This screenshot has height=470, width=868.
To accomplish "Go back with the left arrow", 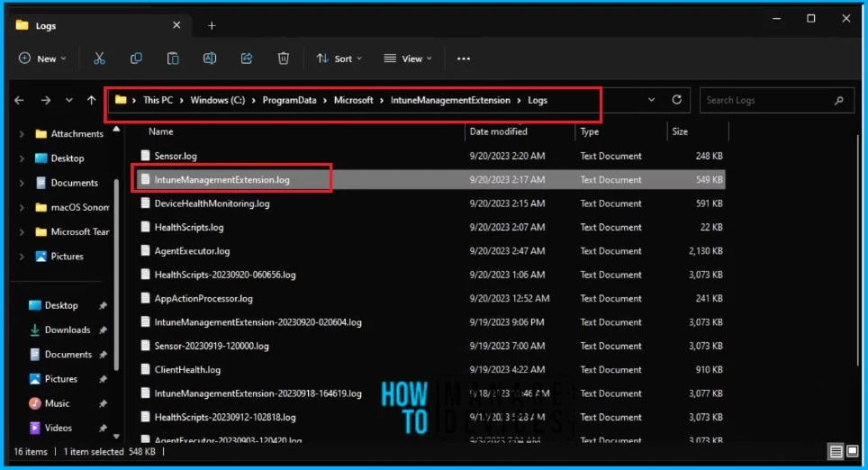I will 20,100.
